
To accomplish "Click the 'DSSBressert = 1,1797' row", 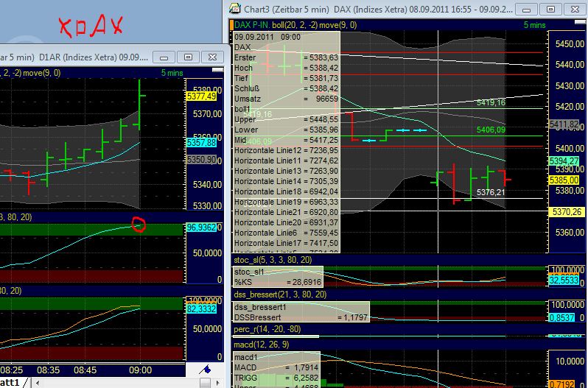I will pos(301,317).
